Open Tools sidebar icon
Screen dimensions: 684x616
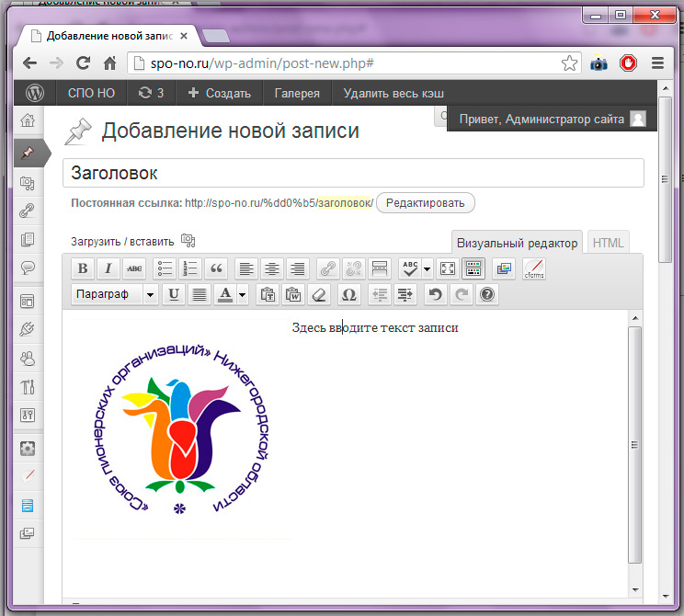[x=28, y=387]
